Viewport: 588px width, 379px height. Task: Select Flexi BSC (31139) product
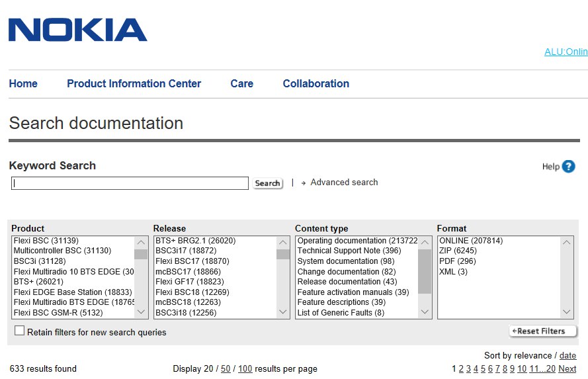coord(46,241)
